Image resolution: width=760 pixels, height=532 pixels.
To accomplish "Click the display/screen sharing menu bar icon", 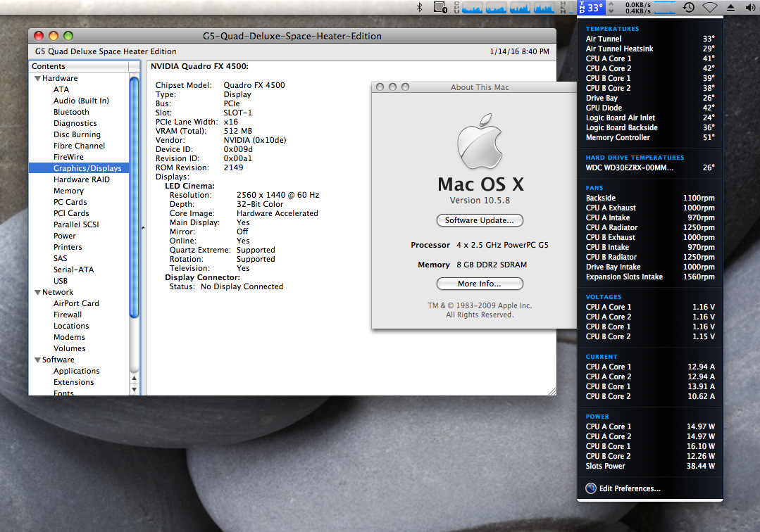I will coord(440,7).
